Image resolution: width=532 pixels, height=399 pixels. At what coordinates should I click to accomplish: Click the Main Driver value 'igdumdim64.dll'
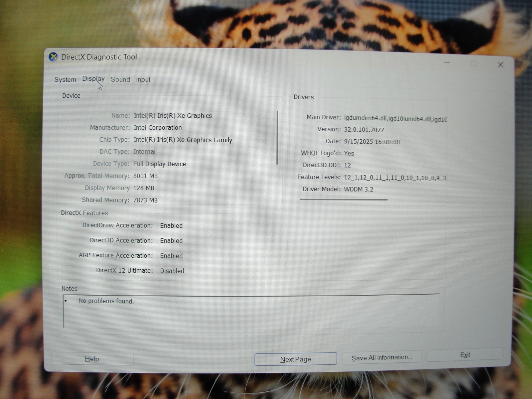(x=365, y=118)
